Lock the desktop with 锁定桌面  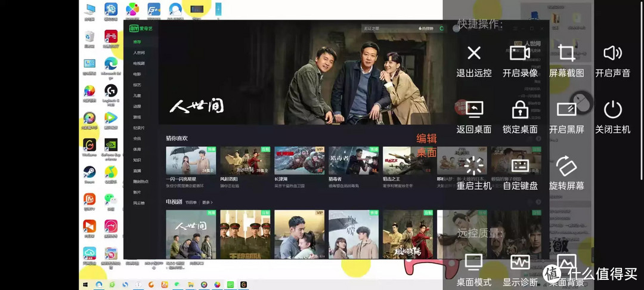tap(520, 109)
